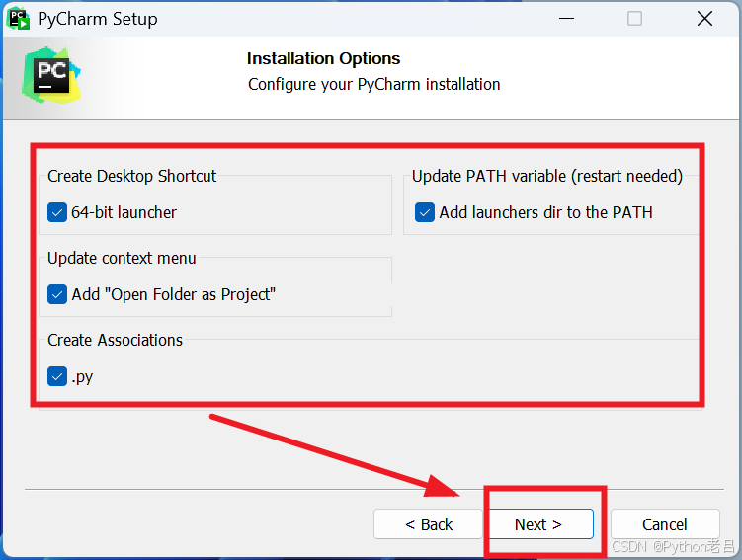Click the "Installation Options" heading
This screenshot has height=560, width=742.
point(323,58)
